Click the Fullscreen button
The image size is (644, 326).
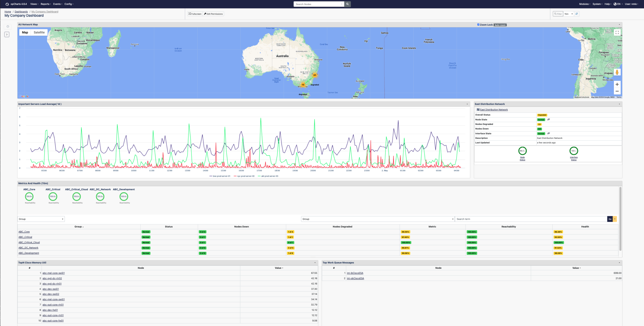(x=195, y=14)
